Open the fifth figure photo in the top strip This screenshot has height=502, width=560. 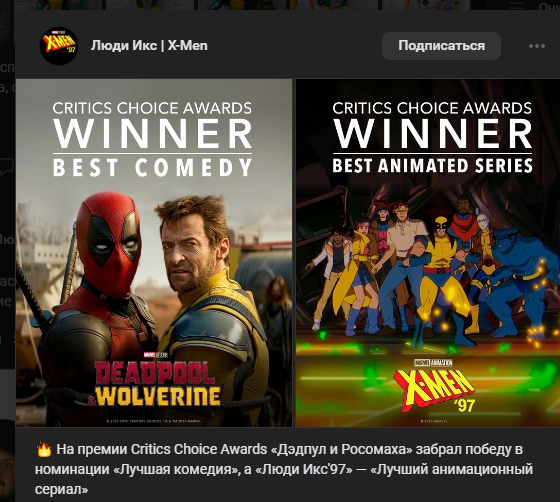[424, 5]
